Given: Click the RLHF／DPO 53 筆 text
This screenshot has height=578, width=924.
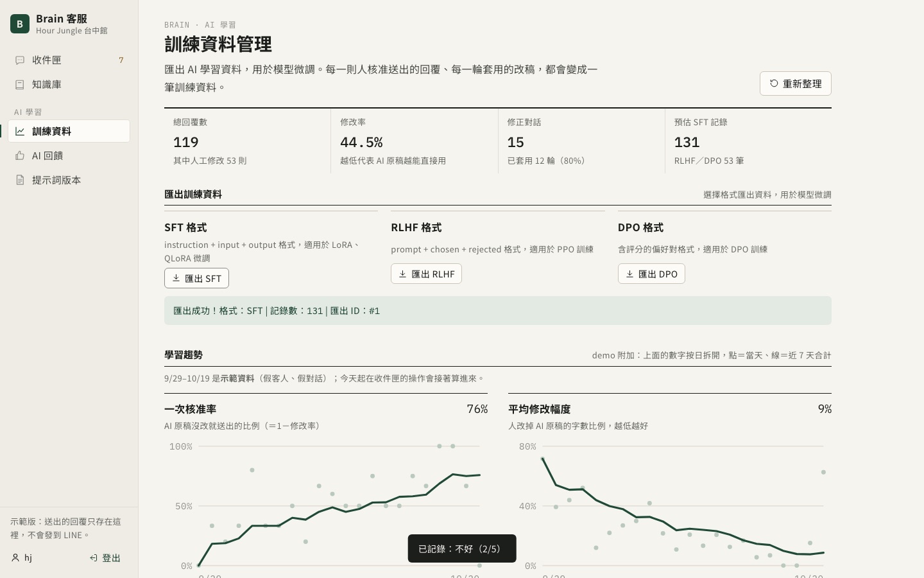Looking at the screenshot, I should (x=709, y=161).
